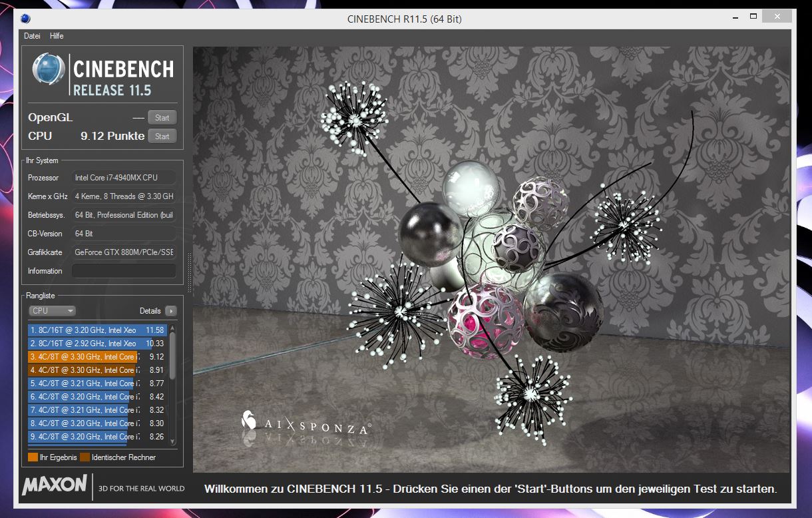Screen dimensions: 812x518
Task: Click the MAXON logo
Action: 55,485
